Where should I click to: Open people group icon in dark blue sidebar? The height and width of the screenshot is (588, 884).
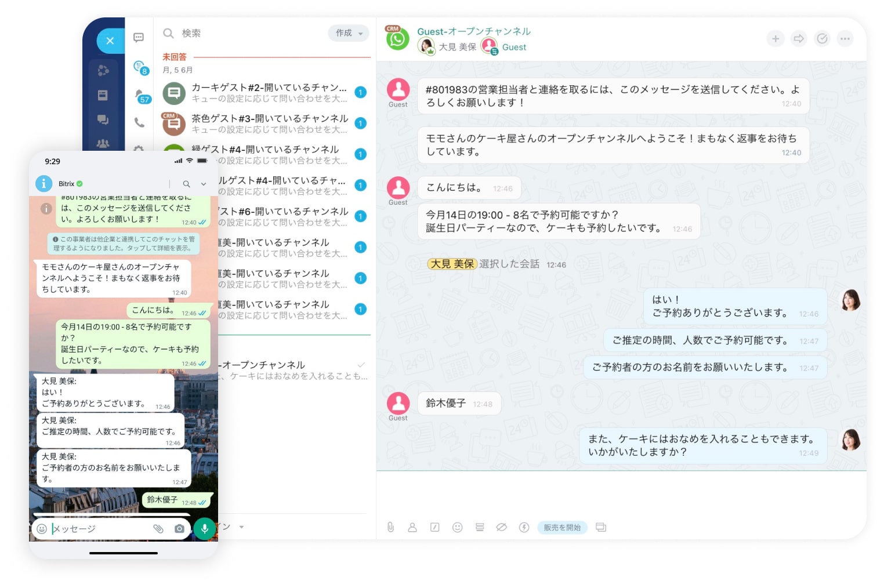tap(103, 143)
